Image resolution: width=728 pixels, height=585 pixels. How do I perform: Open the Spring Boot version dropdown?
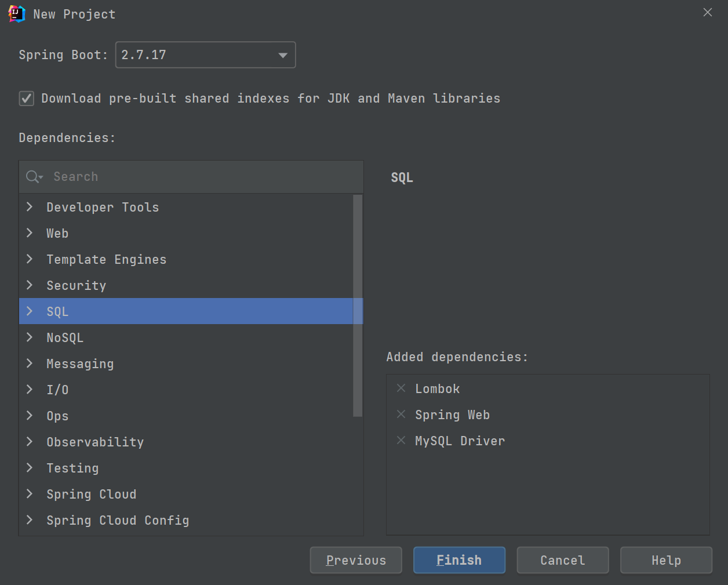tap(206, 55)
